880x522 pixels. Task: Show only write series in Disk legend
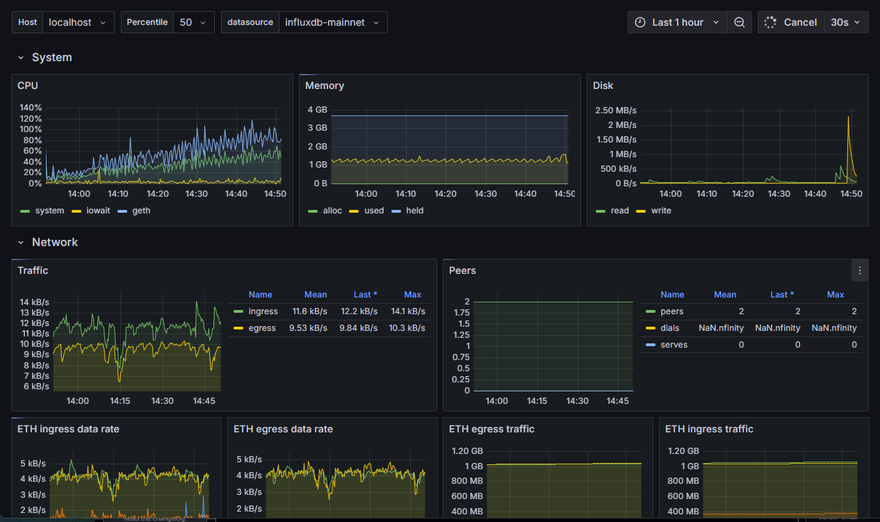tap(660, 211)
